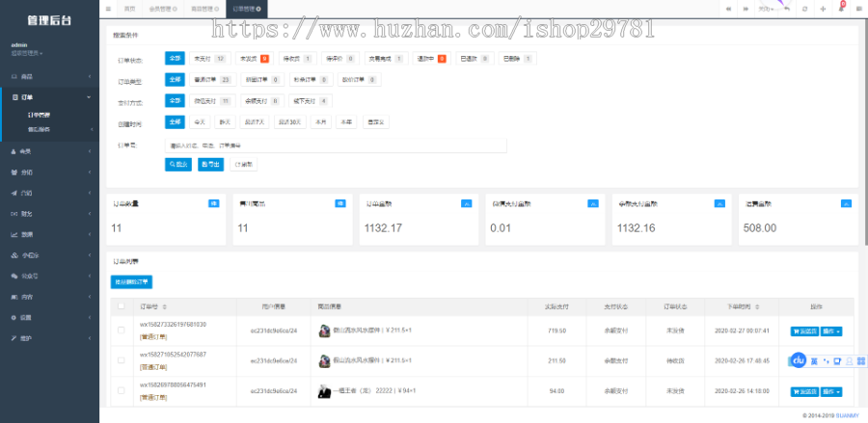Close the 会员管理 tab via its x icon
This screenshot has width=868, height=423.
coord(175,9)
